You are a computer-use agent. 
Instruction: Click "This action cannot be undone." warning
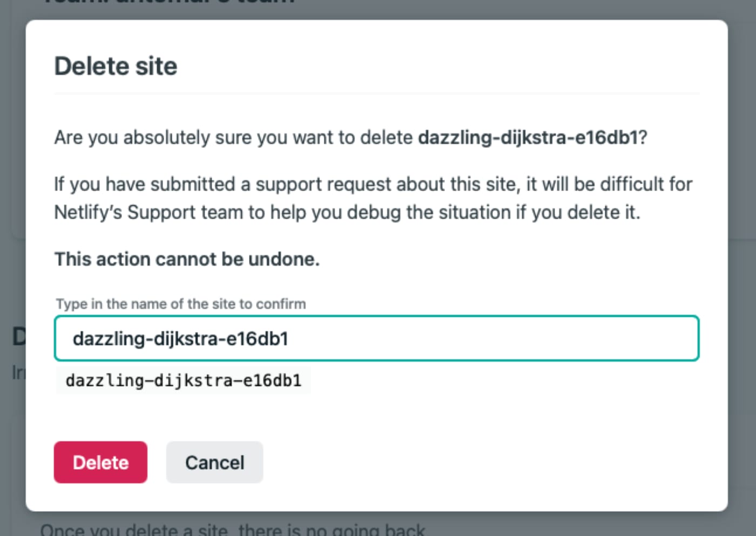(187, 260)
